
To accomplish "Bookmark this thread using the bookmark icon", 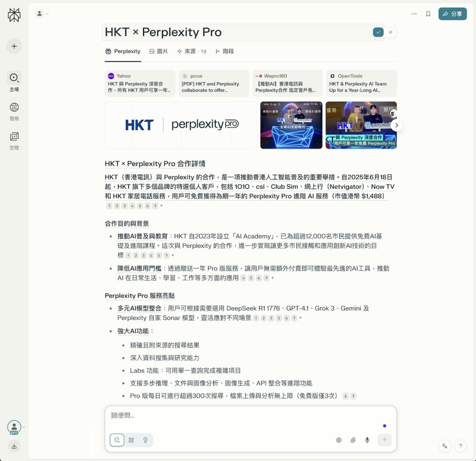I will (428, 14).
